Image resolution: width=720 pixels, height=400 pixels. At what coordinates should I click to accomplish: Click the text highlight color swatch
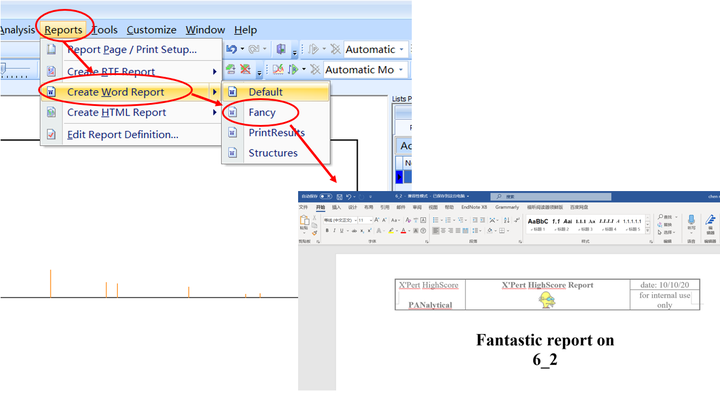pyautogui.click(x=391, y=231)
